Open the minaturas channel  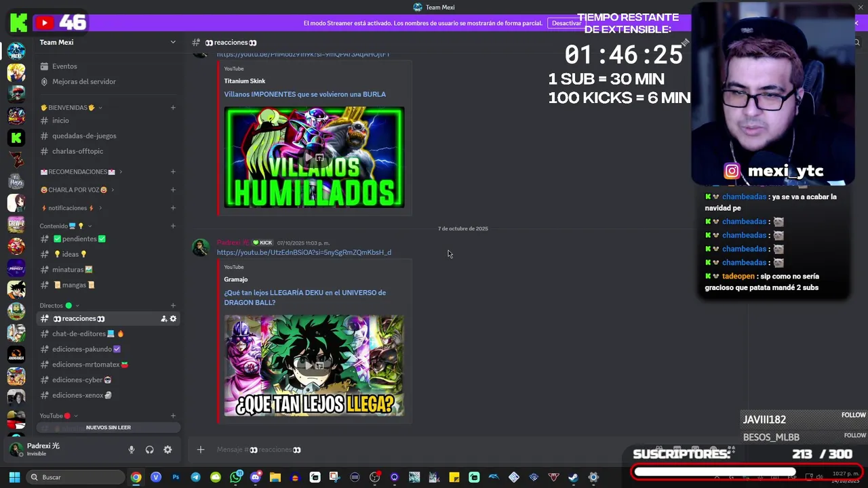108,270
